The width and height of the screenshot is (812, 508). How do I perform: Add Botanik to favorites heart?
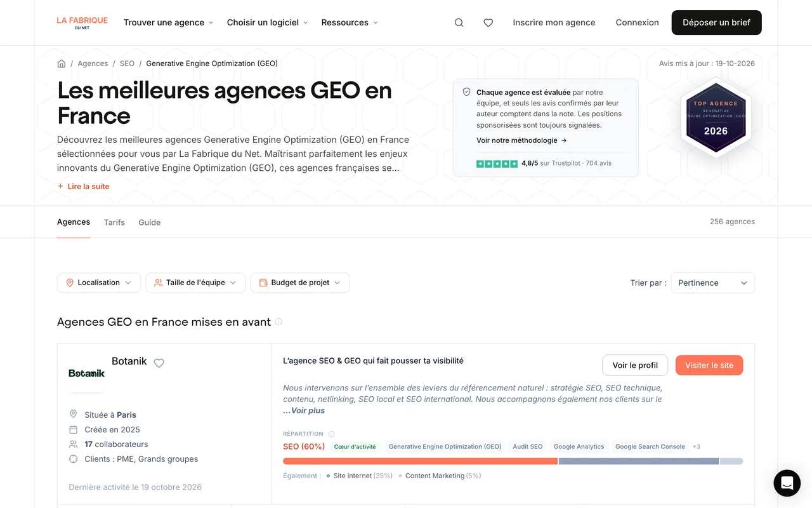pos(159,363)
